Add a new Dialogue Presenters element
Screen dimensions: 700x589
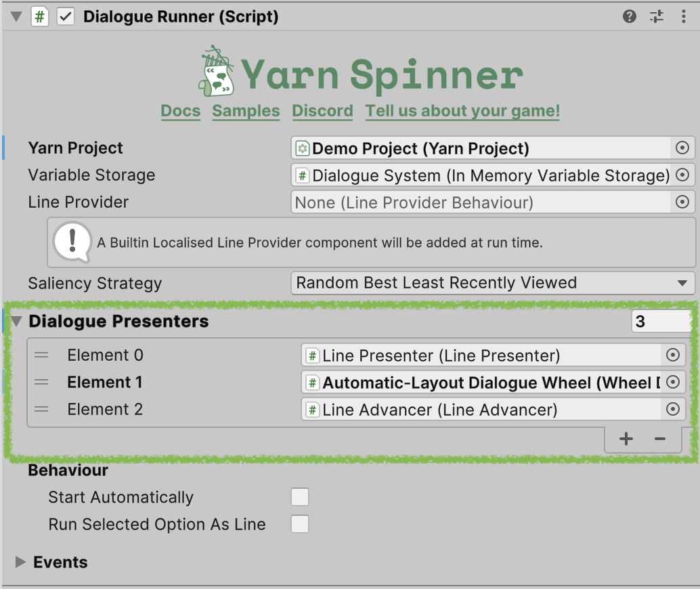point(626,439)
